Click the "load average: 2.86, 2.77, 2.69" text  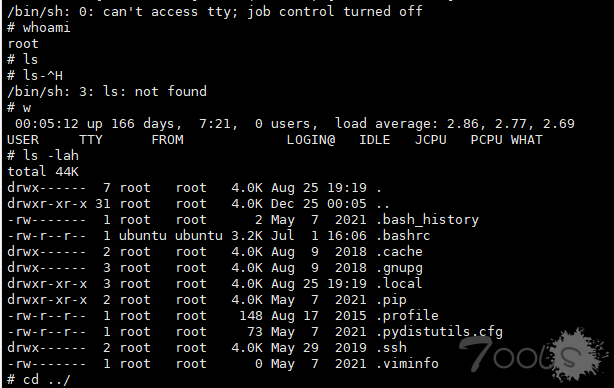click(x=455, y=124)
